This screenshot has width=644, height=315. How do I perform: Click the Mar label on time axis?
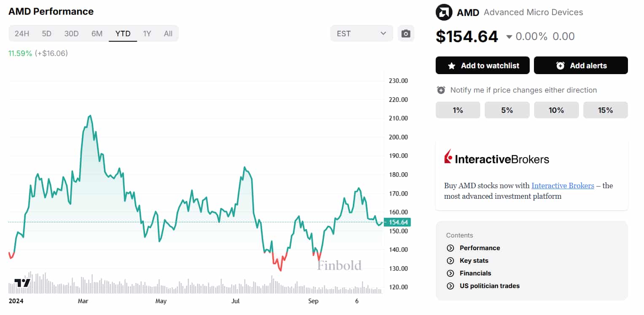pyautogui.click(x=83, y=301)
